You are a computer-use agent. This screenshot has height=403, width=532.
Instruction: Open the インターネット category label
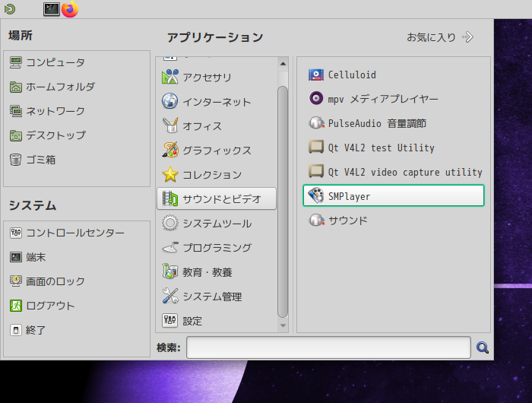click(217, 102)
